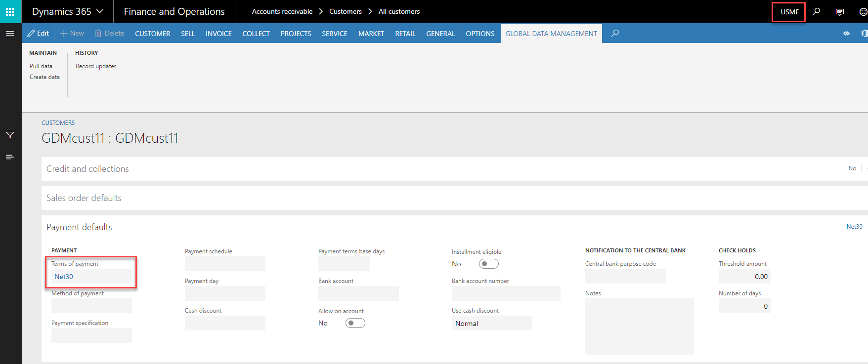The width and height of the screenshot is (868, 364).
Task: Click Payment day field
Action: point(225,293)
